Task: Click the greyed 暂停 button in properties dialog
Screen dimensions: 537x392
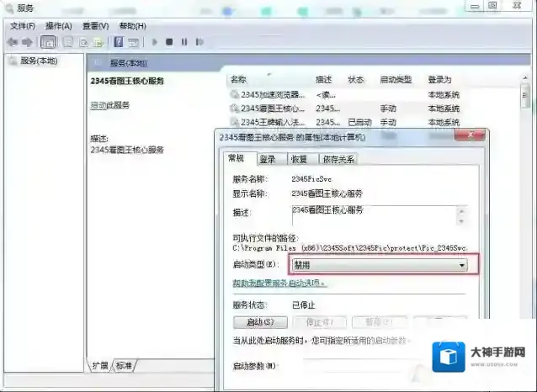Action: click(x=380, y=322)
